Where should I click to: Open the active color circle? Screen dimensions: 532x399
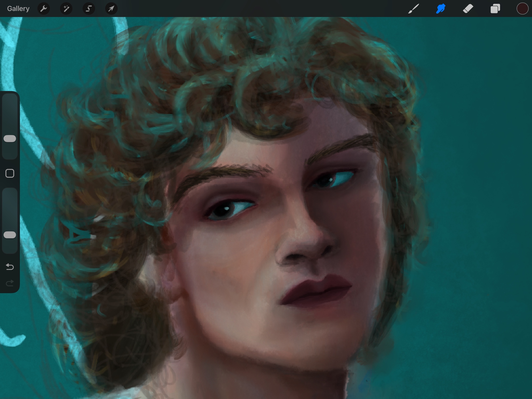pyautogui.click(x=522, y=9)
